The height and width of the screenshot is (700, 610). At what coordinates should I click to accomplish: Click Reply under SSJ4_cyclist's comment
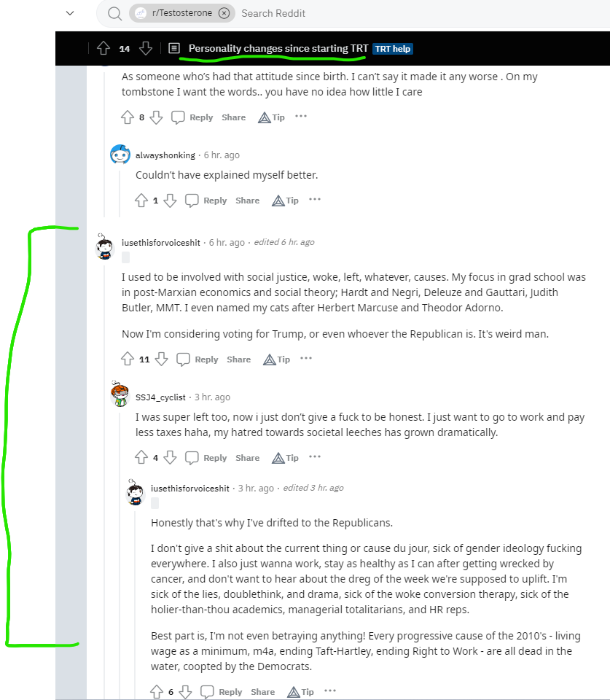pos(215,458)
